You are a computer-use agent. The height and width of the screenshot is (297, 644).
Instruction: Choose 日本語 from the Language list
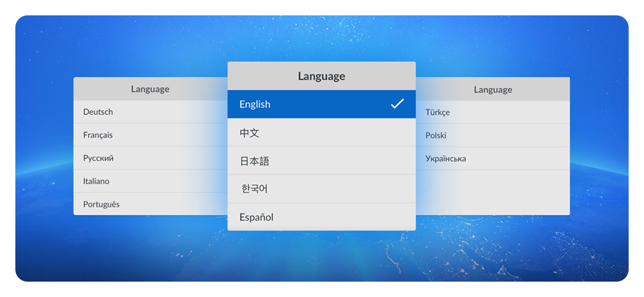tap(321, 161)
